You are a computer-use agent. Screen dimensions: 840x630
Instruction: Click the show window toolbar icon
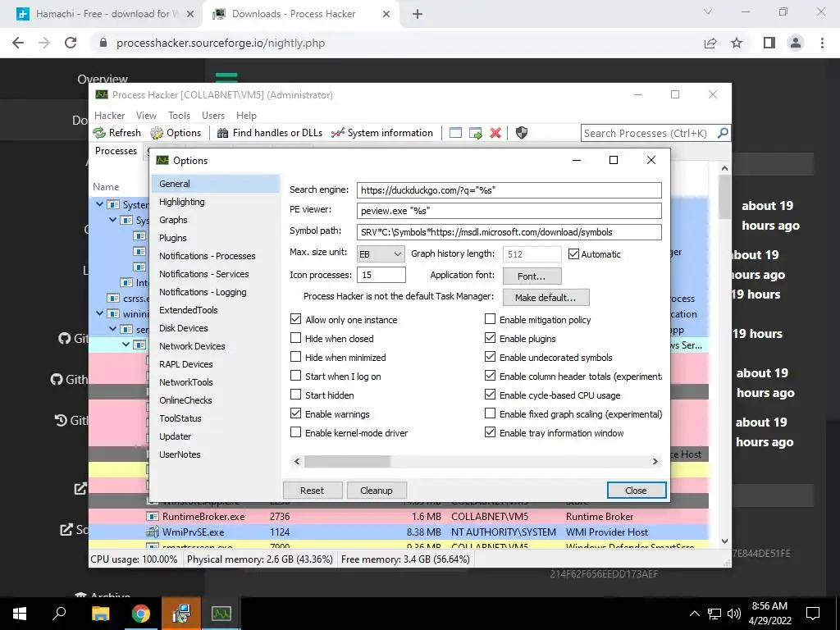pos(455,133)
